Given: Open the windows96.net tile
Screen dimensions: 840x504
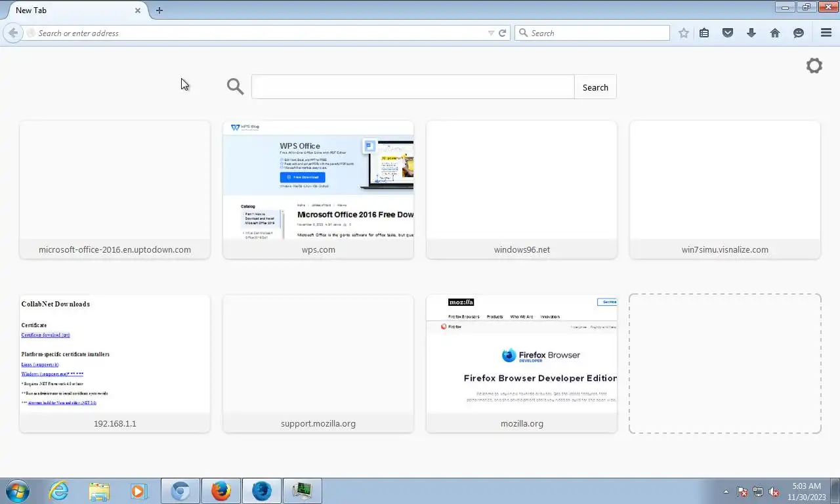Looking at the screenshot, I should pos(522,190).
